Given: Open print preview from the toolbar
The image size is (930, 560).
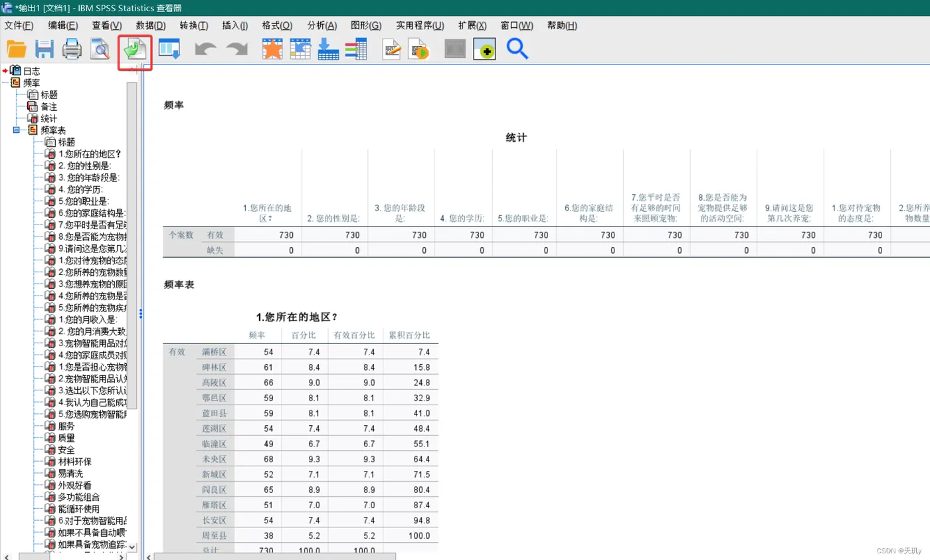Looking at the screenshot, I should (x=100, y=49).
